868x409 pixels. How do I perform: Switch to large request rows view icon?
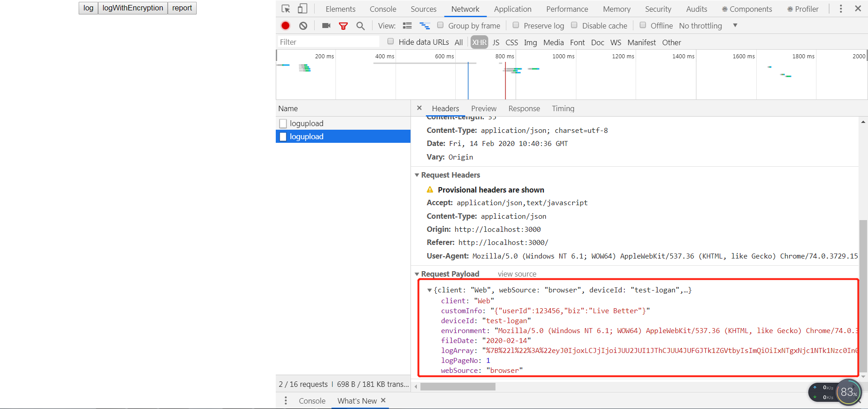[x=407, y=26]
